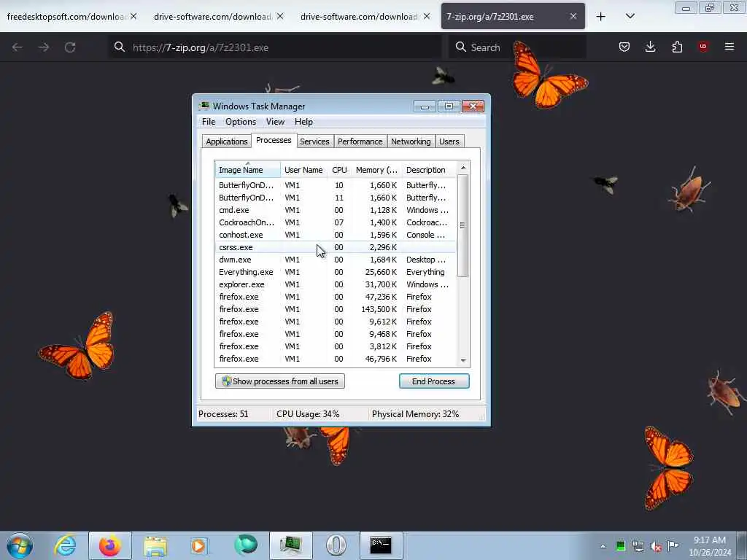Viewport: 747px width, 560px height.
Task: Switch to the cmd console in taskbar
Action: [x=381, y=545]
